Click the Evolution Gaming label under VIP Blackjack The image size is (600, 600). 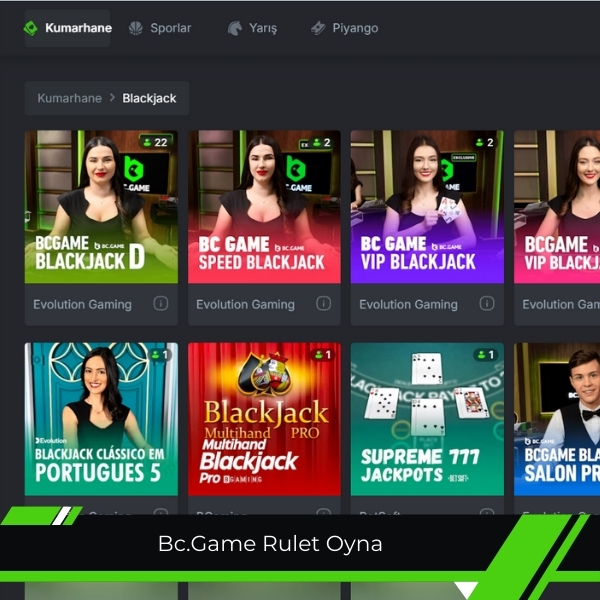(x=408, y=305)
